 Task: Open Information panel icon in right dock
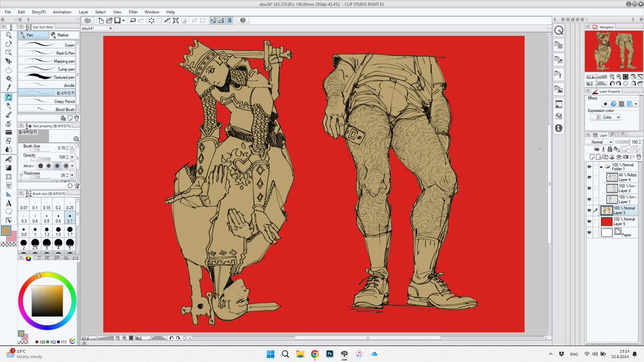point(559,128)
